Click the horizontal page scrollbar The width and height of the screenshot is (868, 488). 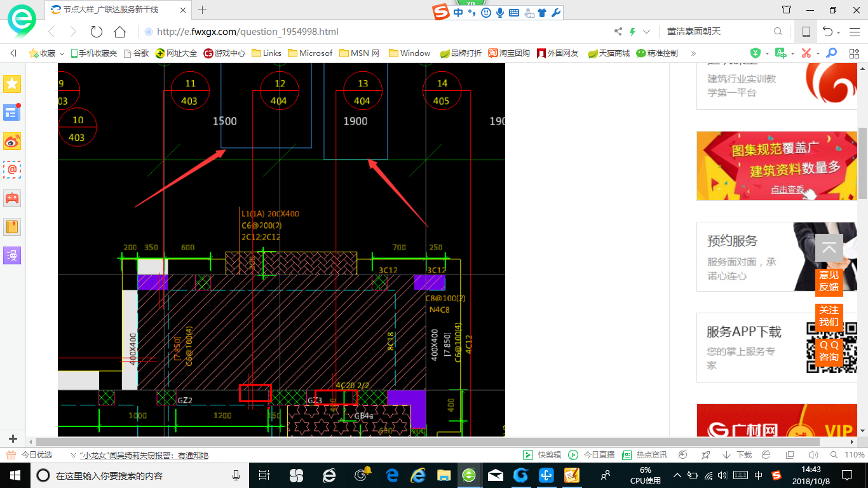[427, 442]
